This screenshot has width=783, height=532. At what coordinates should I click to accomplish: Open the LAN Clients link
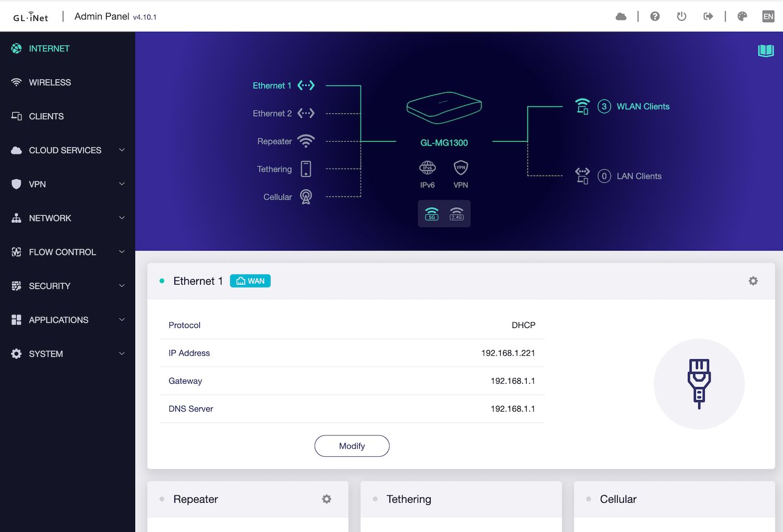pyautogui.click(x=639, y=176)
